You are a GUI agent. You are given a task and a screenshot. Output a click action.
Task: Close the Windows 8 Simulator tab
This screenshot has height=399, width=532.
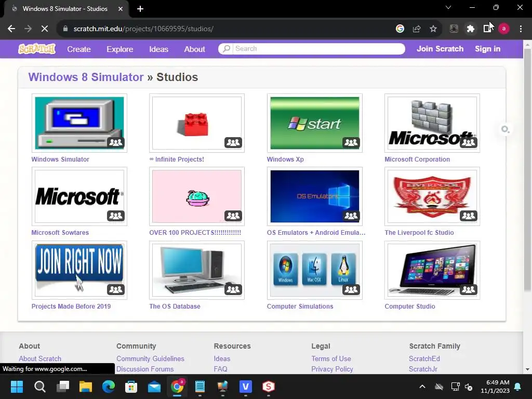pos(121,9)
